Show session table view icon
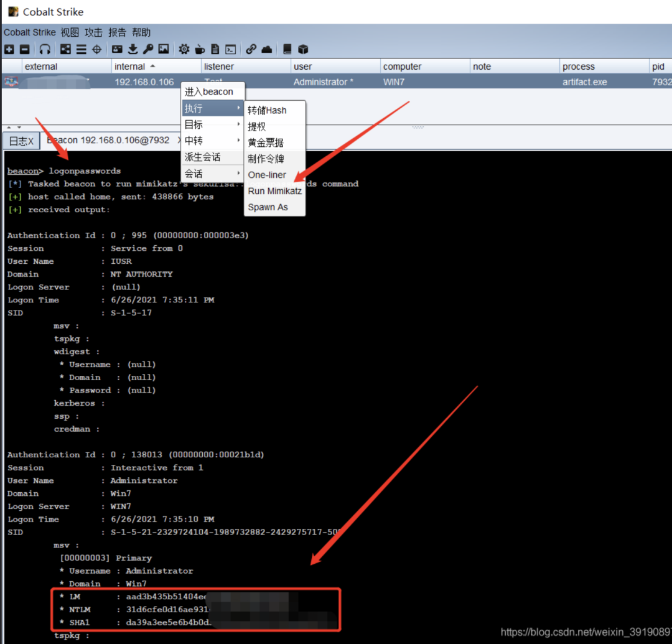This screenshot has width=672, height=644. tap(81, 49)
